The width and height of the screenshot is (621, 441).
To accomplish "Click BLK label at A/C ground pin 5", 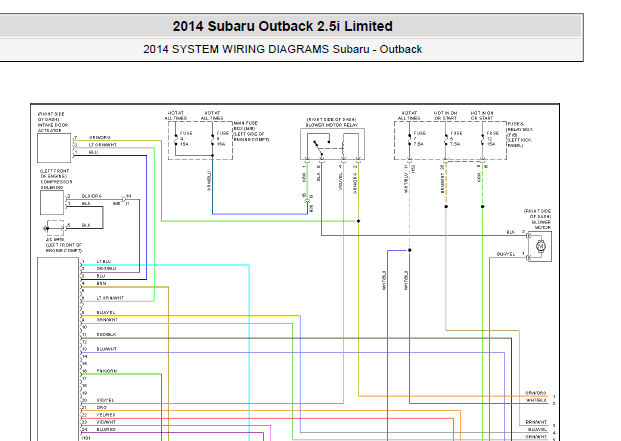I will [x=86, y=225].
